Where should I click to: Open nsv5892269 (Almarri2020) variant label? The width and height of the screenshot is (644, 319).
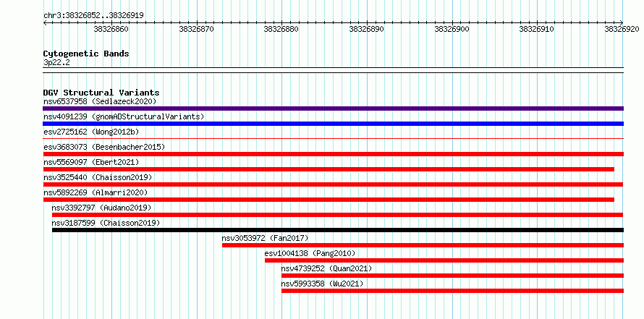(x=96, y=192)
